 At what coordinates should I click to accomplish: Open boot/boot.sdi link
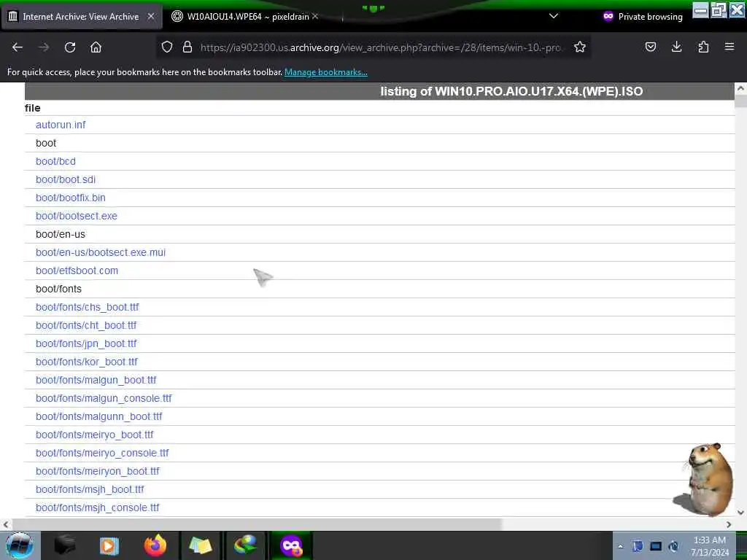66,179
